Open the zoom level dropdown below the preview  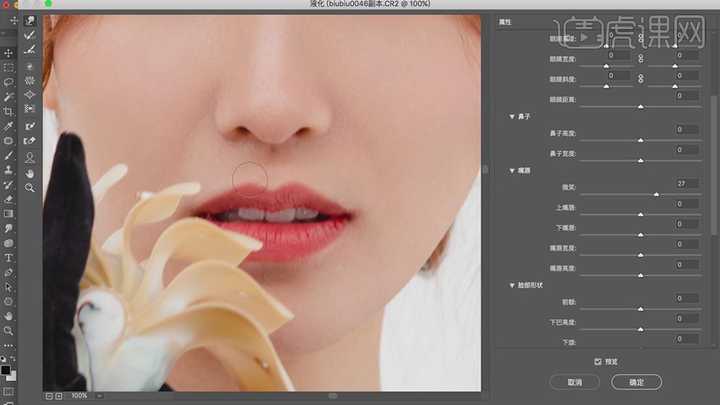click(x=100, y=395)
